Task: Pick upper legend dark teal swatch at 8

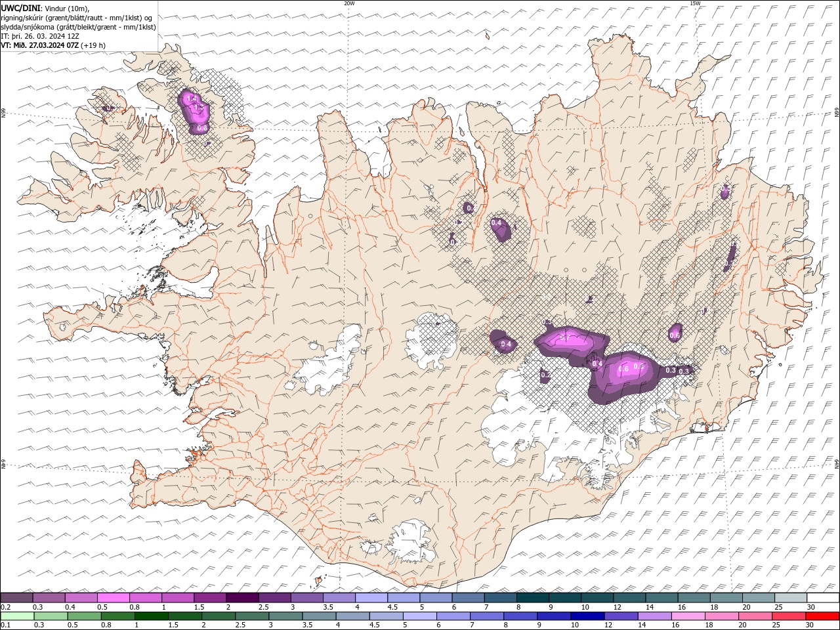Action: [532, 597]
